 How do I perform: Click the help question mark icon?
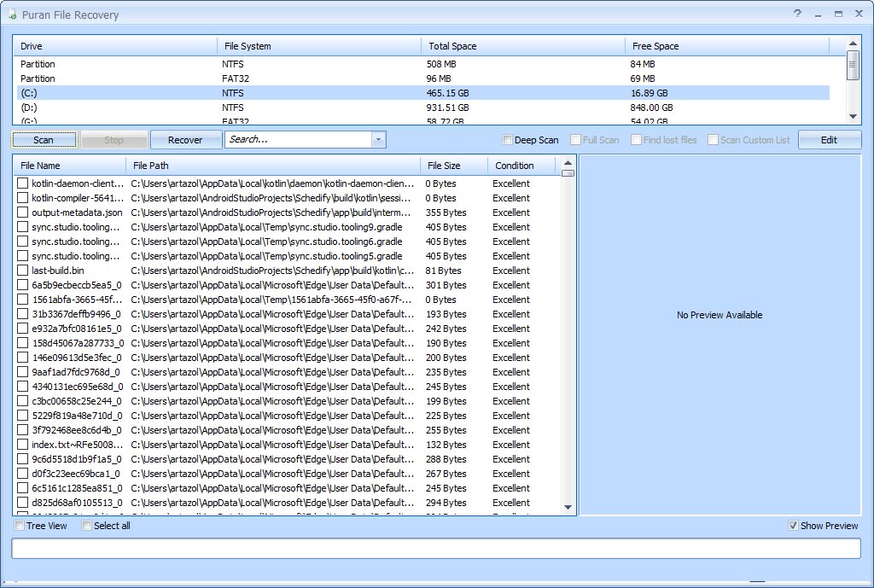click(798, 14)
